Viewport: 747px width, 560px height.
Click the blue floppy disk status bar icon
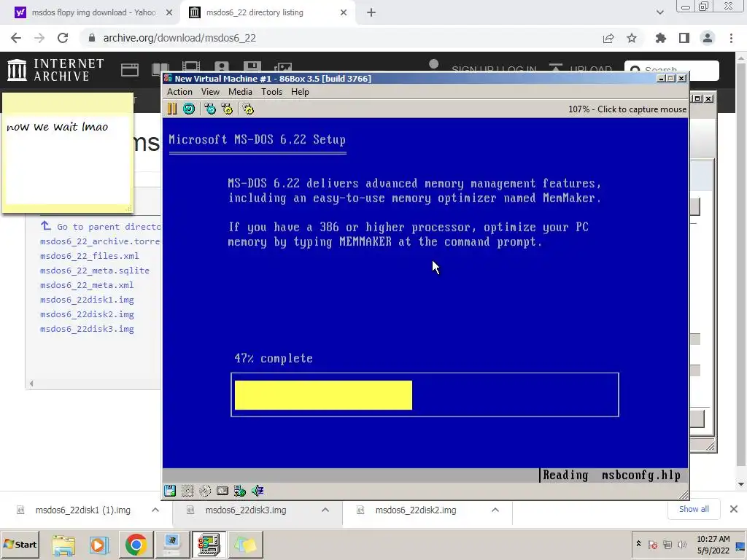(x=169, y=491)
